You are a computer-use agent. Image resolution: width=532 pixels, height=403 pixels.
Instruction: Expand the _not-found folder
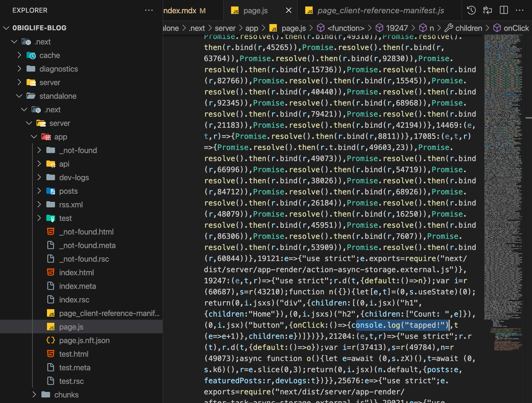pos(39,150)
